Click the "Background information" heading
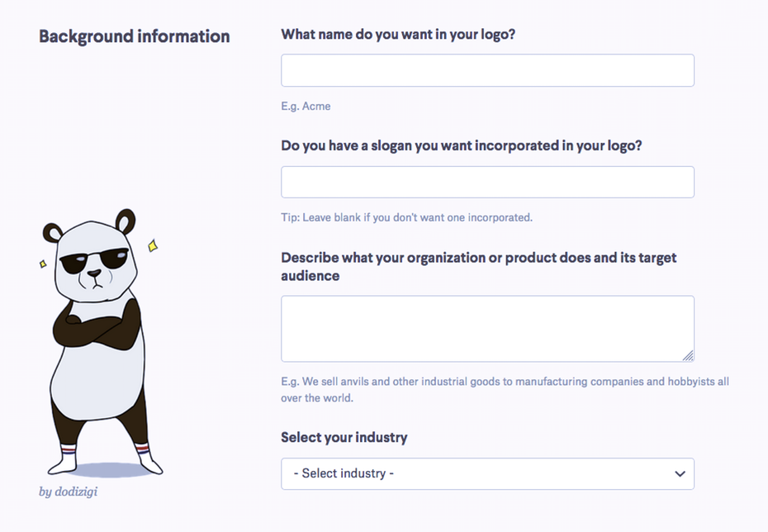Viewport: 768px width, 532px height. 135,36
